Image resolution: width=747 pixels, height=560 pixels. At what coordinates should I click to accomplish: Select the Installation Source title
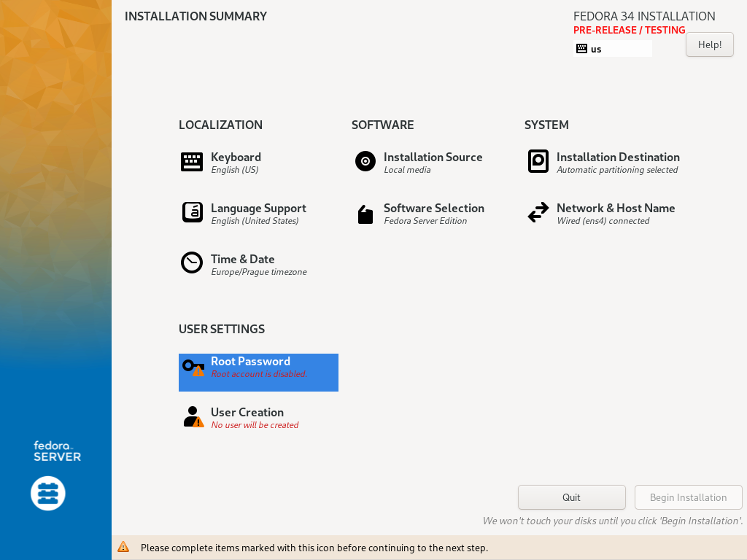[x=433, y=157]
